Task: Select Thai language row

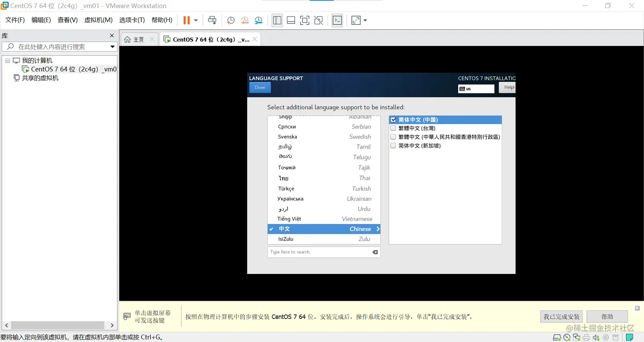Action: (x=324, y=178)
